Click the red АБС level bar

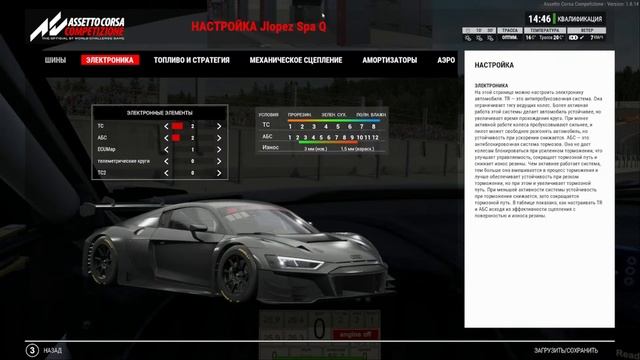point(176,138)
